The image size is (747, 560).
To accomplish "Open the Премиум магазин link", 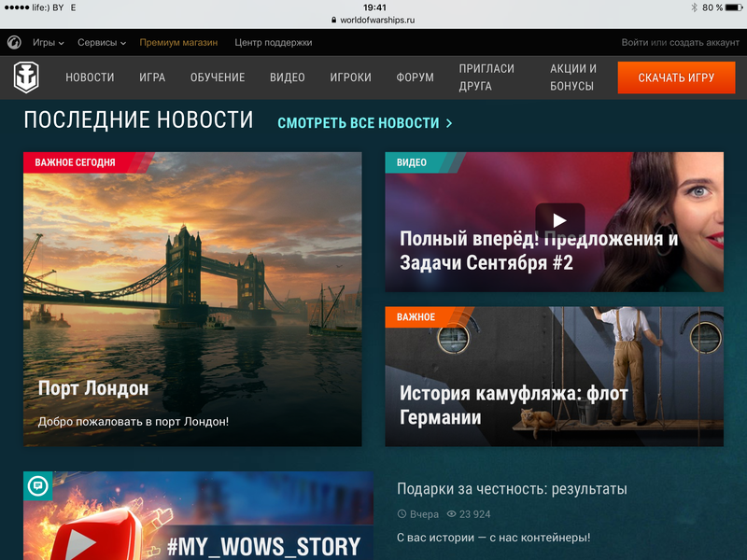I will (178, 43).
